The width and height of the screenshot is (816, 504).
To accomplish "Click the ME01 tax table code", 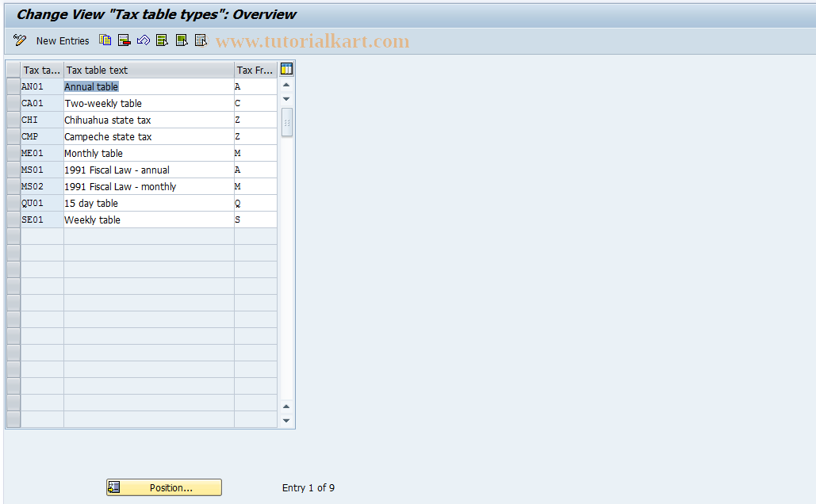I will pos(41,153).
